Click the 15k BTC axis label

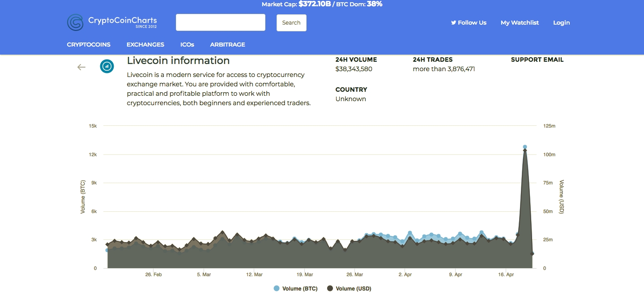(x=93, y=126)
